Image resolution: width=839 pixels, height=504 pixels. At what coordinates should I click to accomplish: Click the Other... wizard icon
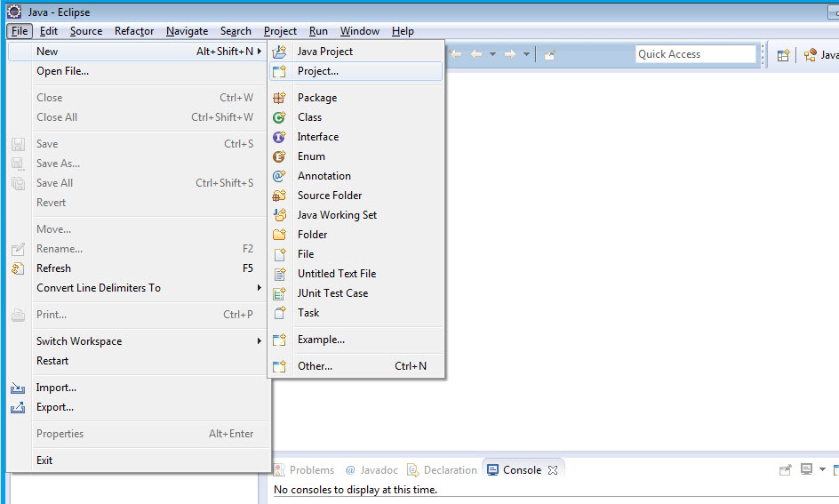(x=279, y=366)
